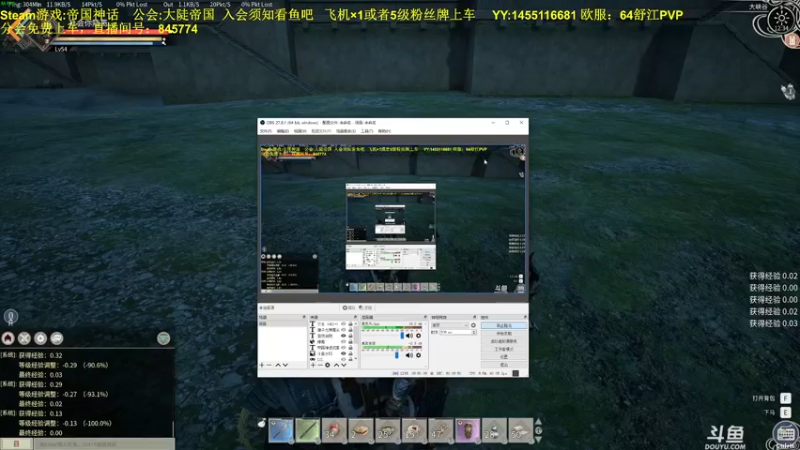Adjust the transition duration stepper arrows in OBS
Screen dimensions: 800x450
click(473, 333)
